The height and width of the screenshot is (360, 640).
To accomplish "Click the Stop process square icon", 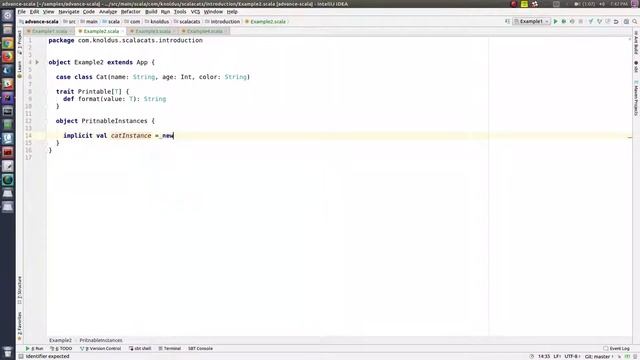I will click(x=581, y=22).
